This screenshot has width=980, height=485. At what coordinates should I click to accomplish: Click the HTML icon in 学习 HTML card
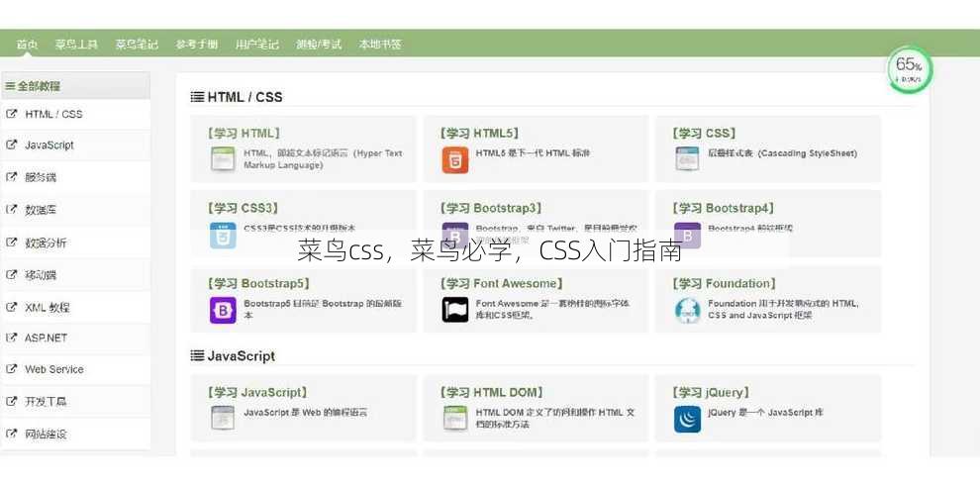click(x=223, y=159)
